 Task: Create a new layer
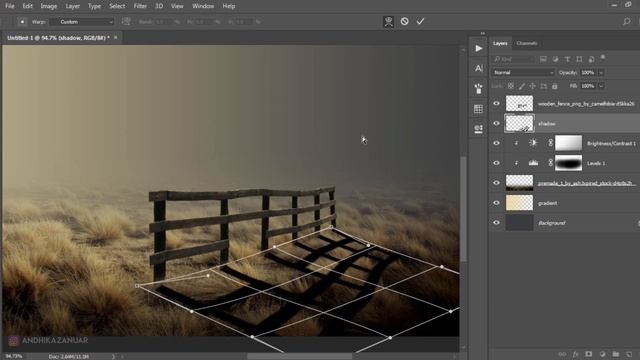pos(629,354)
